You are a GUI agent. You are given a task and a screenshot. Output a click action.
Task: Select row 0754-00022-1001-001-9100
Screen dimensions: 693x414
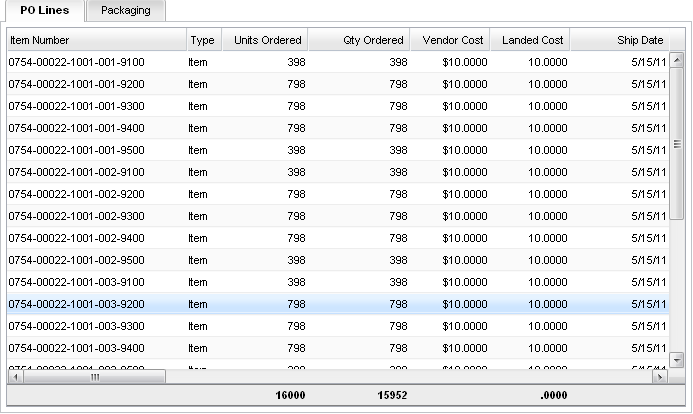click(76, 62)
